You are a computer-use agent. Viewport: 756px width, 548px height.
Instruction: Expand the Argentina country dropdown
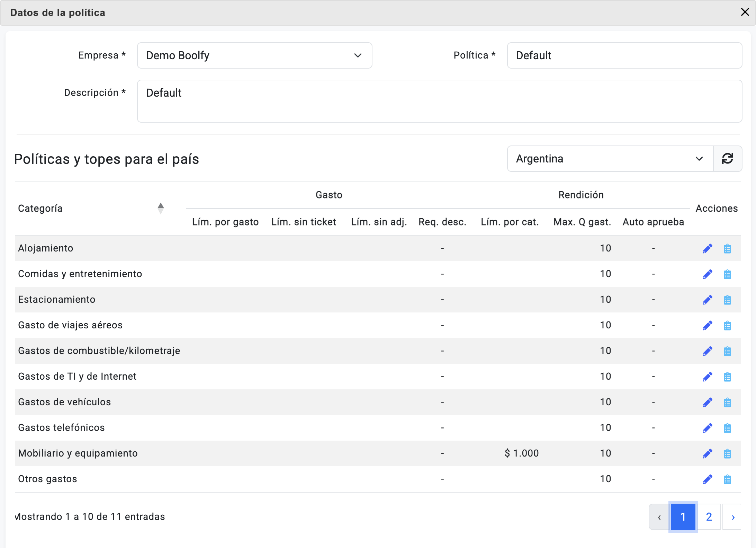610,159
